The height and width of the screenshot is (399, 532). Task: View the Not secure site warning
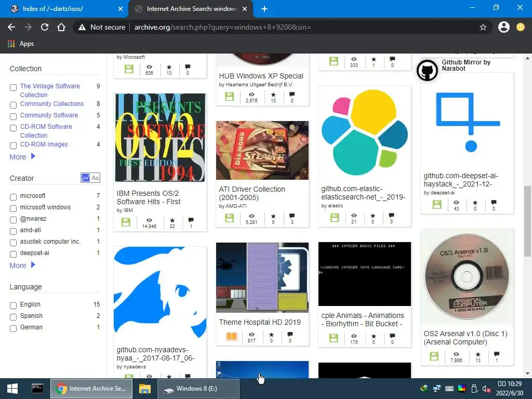(102, 27)
